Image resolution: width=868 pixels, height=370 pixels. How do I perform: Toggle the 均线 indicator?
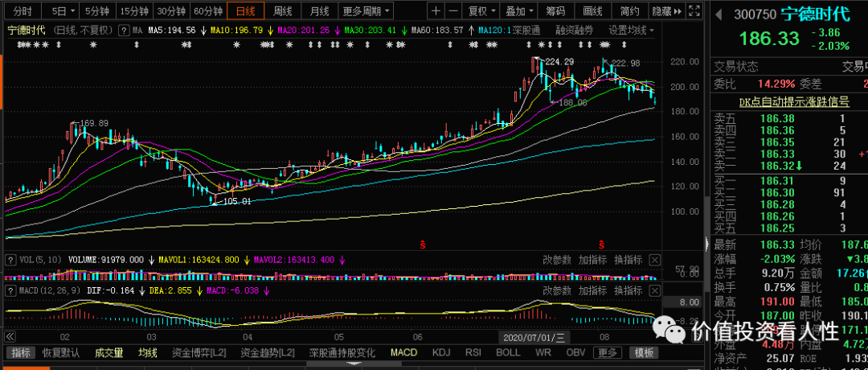(x=148, y=353)
